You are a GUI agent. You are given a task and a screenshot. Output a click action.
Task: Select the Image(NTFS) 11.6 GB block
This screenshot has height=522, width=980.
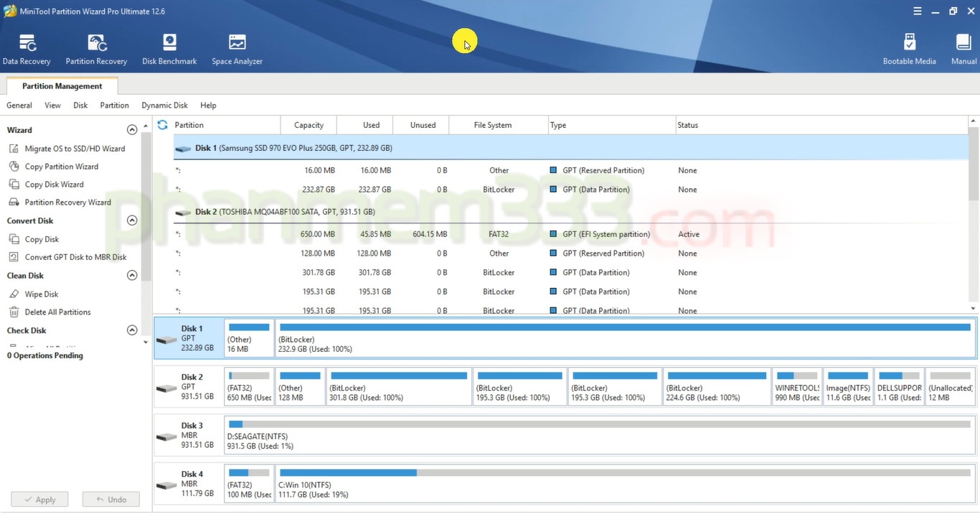(x=848, y=387)
